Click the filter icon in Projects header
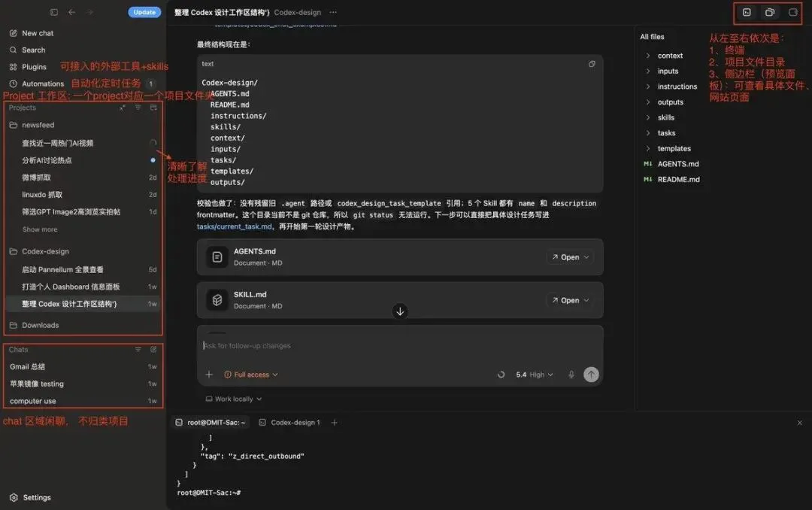Screen dimensions: 812x510 click(138, 108)
